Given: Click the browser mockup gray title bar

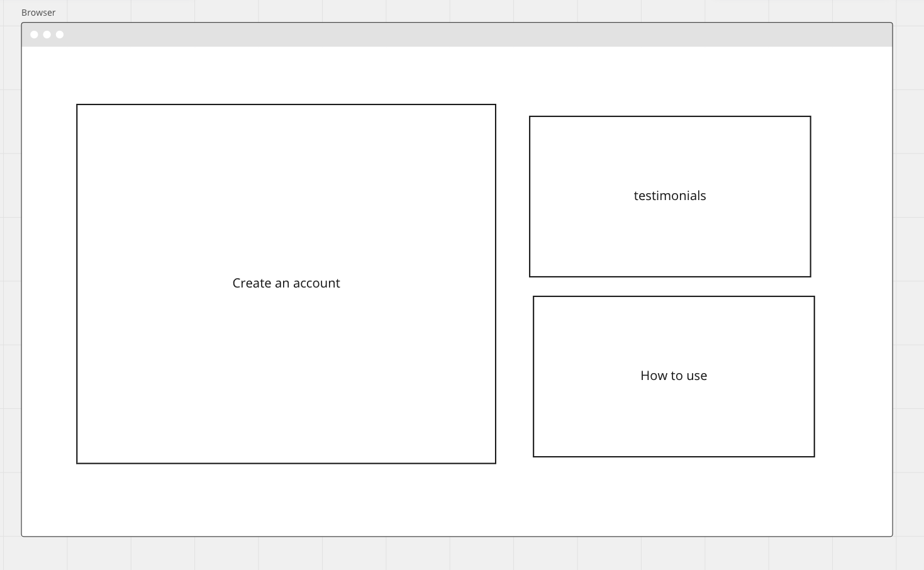Looking at the screenshot, I should pyautogui.click(x=457, y=35).
